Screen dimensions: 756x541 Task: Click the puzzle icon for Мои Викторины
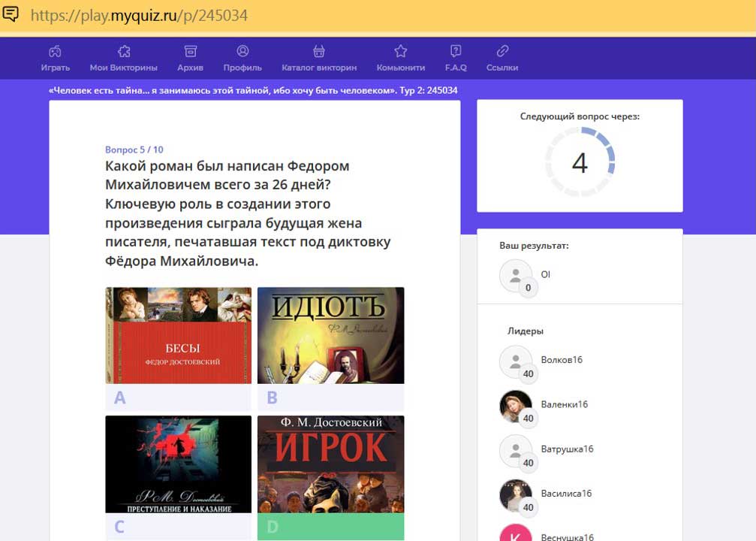(124, 51)
